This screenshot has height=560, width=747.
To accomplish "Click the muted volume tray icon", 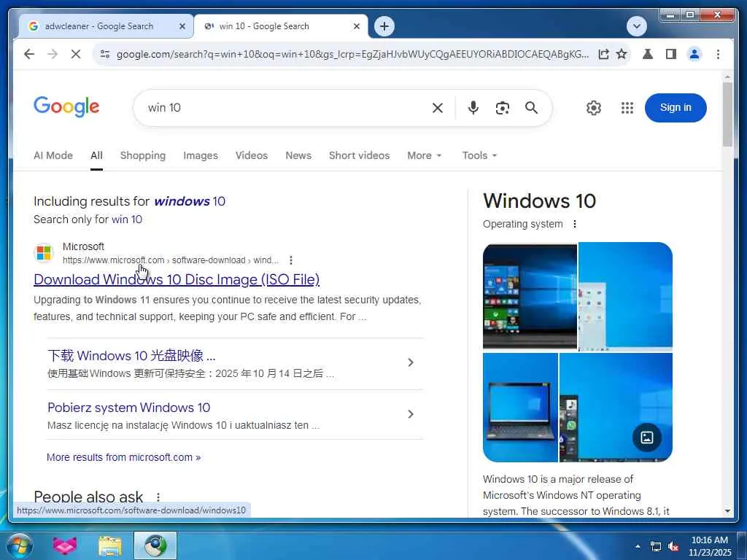I will pos(673,547).
